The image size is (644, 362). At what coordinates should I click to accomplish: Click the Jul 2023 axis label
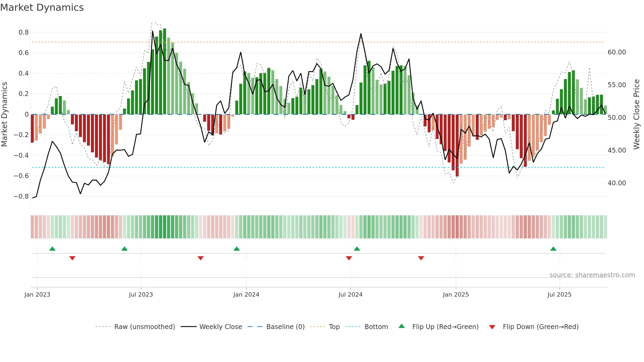tap(141, 294)
